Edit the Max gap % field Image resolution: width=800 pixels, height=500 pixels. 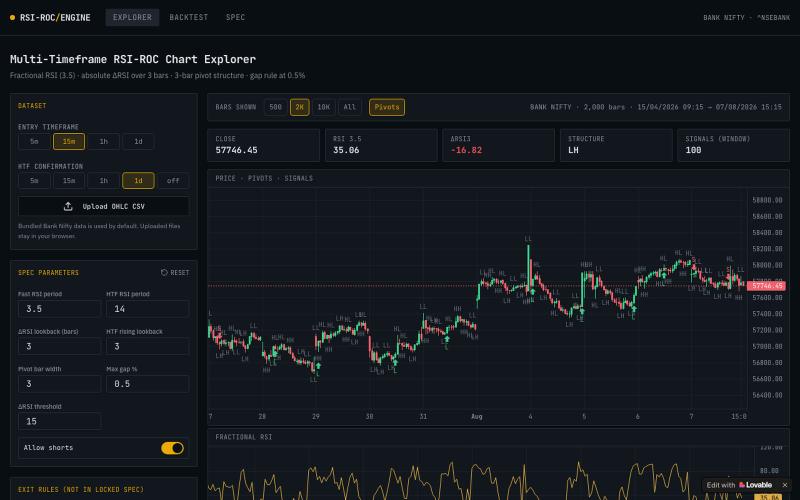click(x=147, y=384)
